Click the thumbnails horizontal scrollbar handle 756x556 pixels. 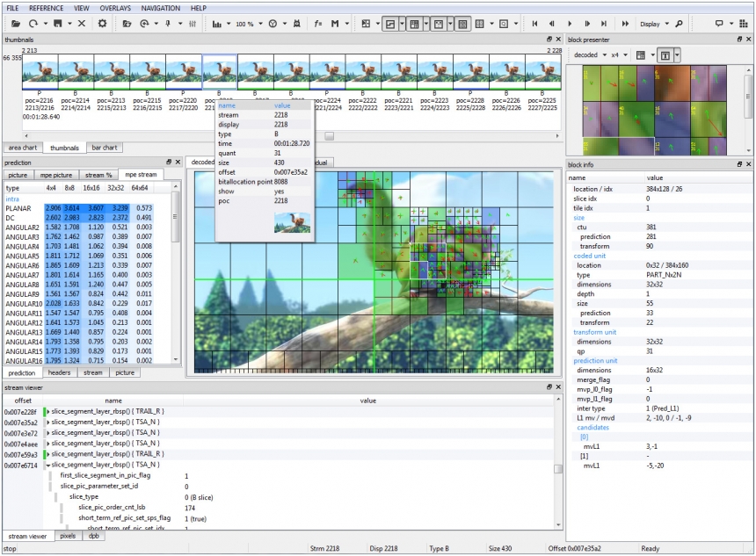coord(330,136)
